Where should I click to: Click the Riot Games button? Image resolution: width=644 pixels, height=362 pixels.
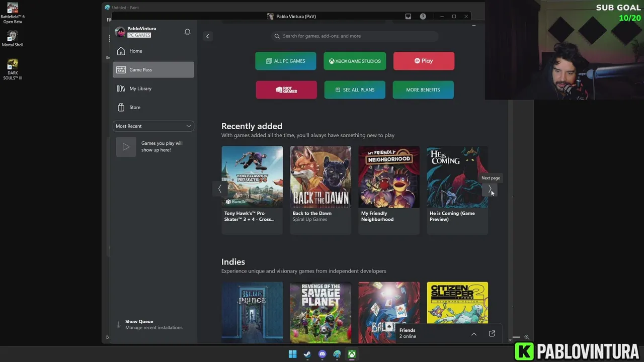tap(286, 90)
